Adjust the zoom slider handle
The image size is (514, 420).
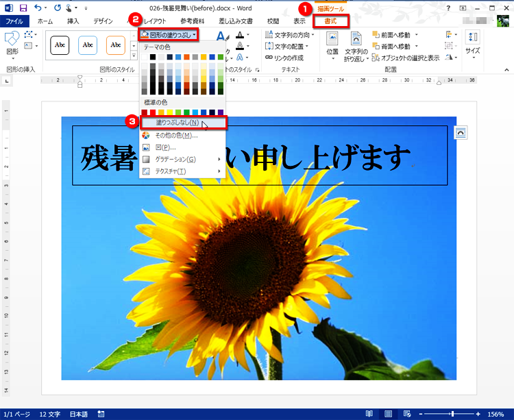(453, 414)
